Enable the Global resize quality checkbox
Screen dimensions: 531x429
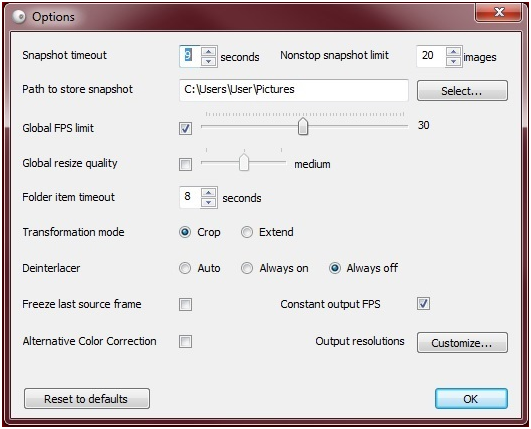pos(185,165)
